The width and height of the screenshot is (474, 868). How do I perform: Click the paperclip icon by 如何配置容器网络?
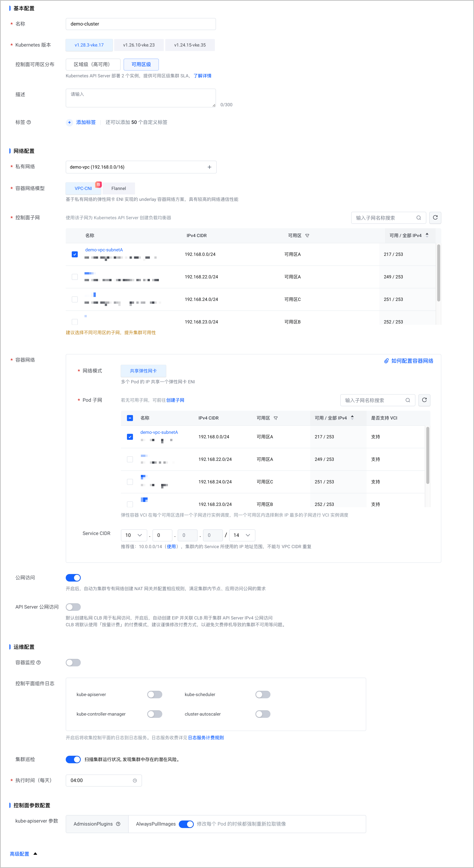pyautogui.click(x=386, y=361)
